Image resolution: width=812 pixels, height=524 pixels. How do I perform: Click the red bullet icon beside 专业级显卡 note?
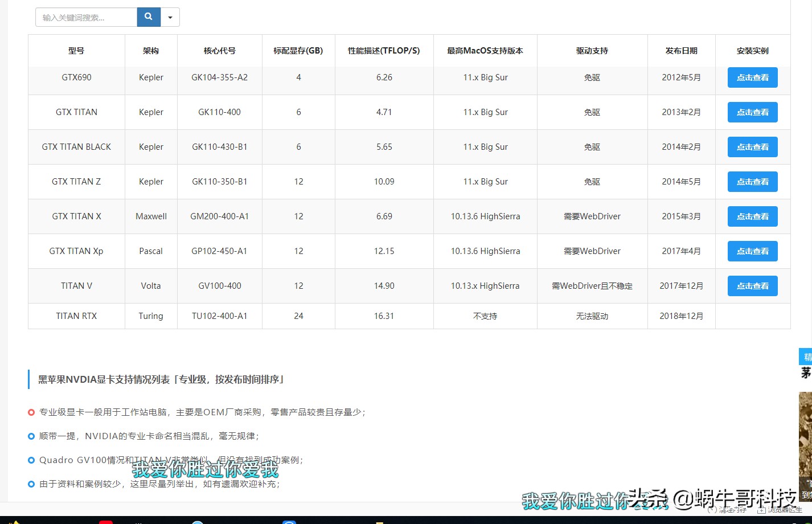pyautogui.click(x=31, y=412)
